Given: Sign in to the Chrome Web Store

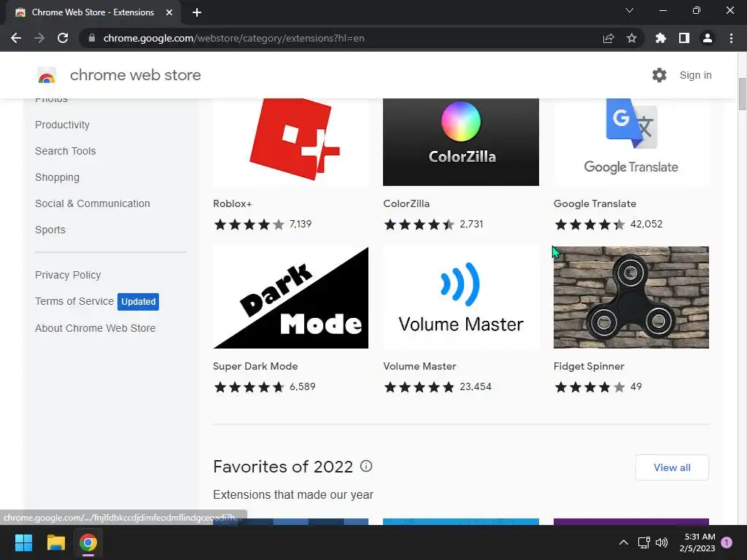Looking at the screenshot, I should pyautogui.click(x=695, y=75).
